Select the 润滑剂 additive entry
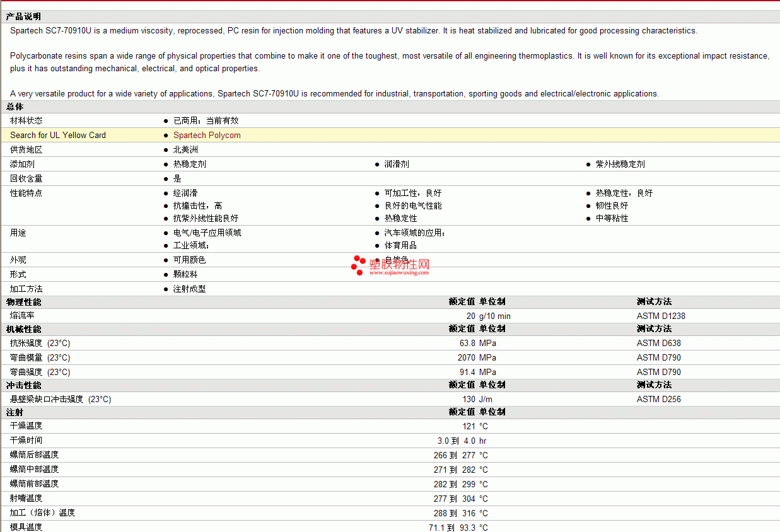Viewport: 780px width, 532px height. pos(397,164)
